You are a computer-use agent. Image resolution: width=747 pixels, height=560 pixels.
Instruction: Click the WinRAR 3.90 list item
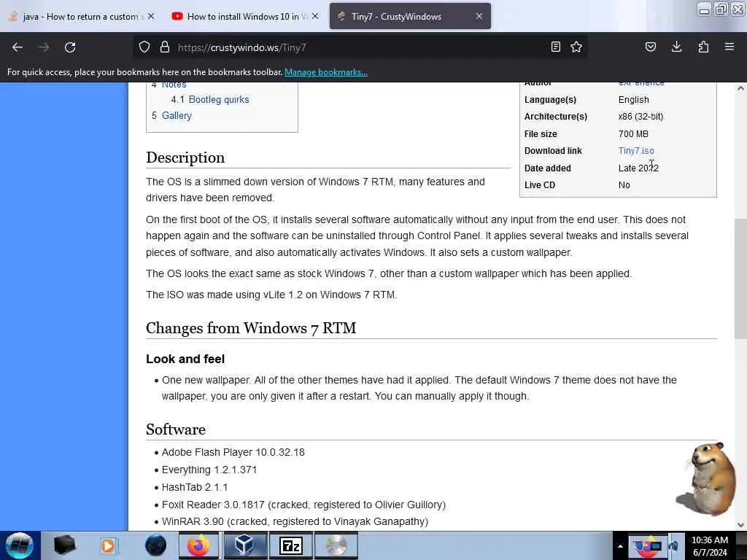[x=295, y=521]
